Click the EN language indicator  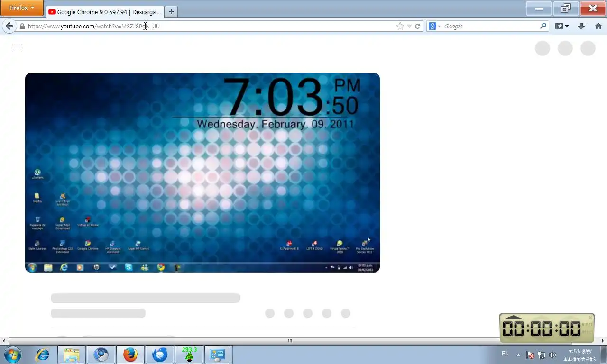click(x=505, y=354)
